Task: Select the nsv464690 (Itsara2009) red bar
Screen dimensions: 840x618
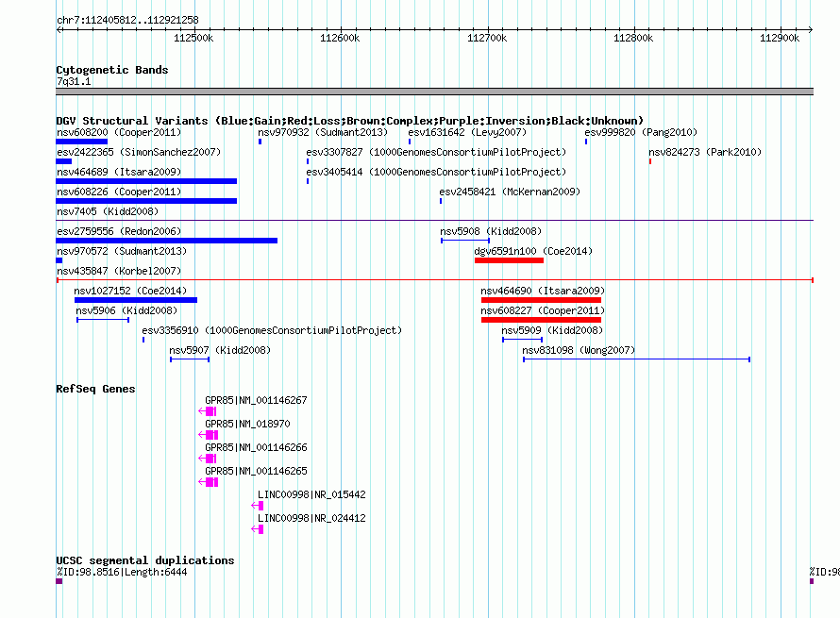Action: 541,300
